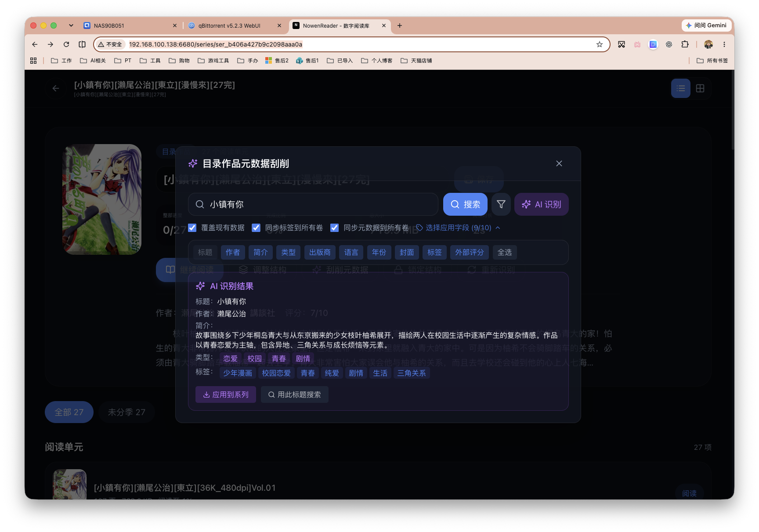The height and width of the screenshot is (532, 759).
Task: Close the NowenReader browser tab
Action: point(384,25)
